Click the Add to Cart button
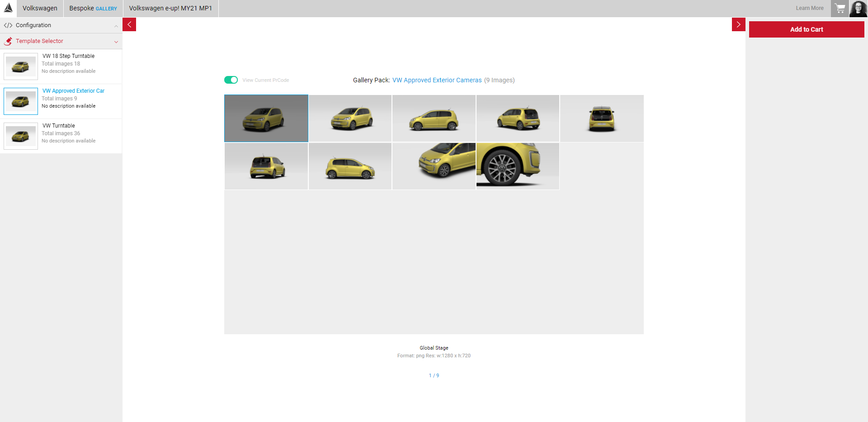The width and height of the screenshot is (868, 422). click(x=807, y=29)
